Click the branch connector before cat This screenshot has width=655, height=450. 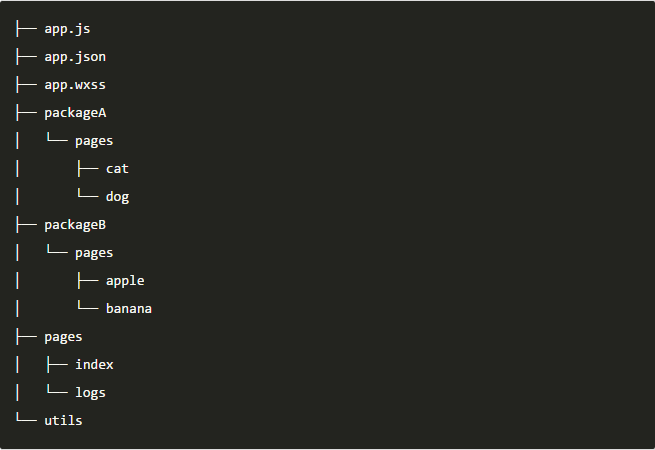click(88, 169)
